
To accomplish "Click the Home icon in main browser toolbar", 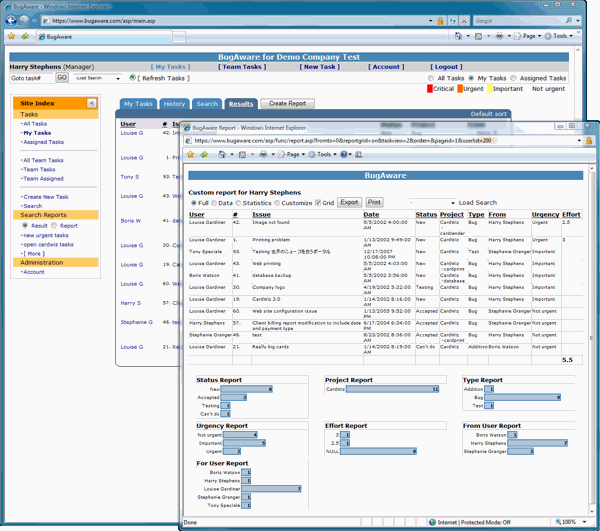I will (x=458, y=36).
